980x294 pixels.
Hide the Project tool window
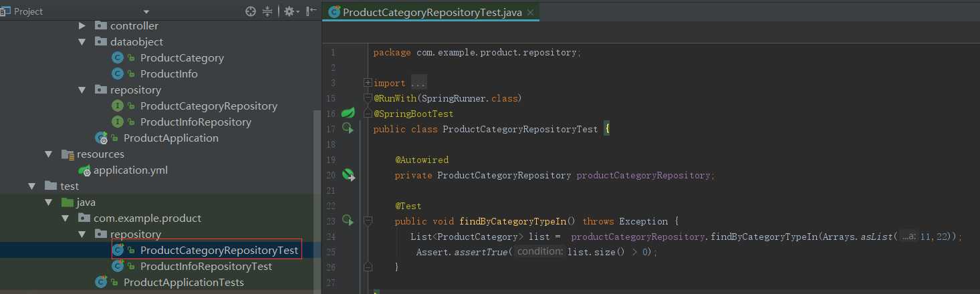click(x=311, y=11)
